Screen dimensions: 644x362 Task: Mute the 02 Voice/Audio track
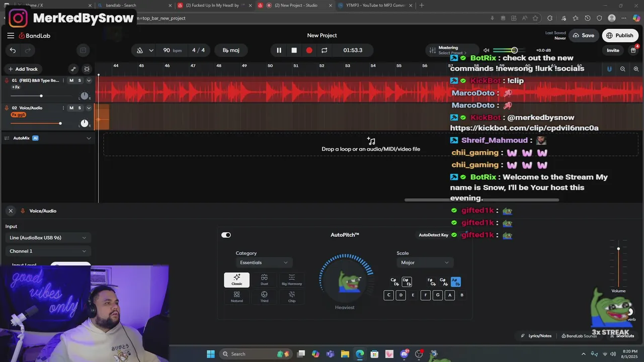click(71, 108)
